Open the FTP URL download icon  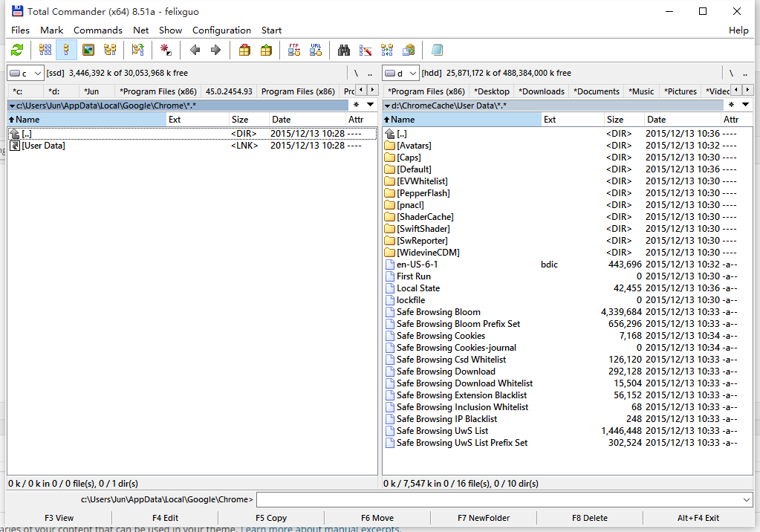pos(317,49)
